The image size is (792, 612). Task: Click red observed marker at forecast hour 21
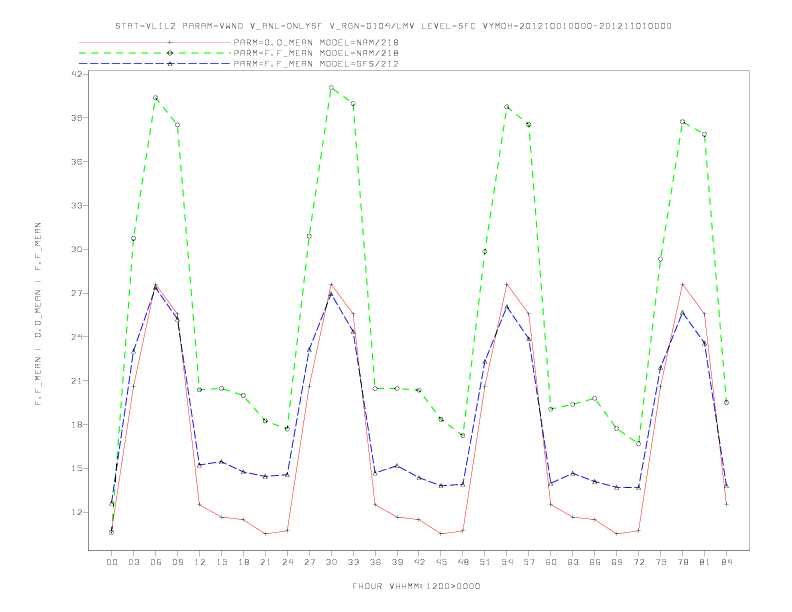pos(265,534)
